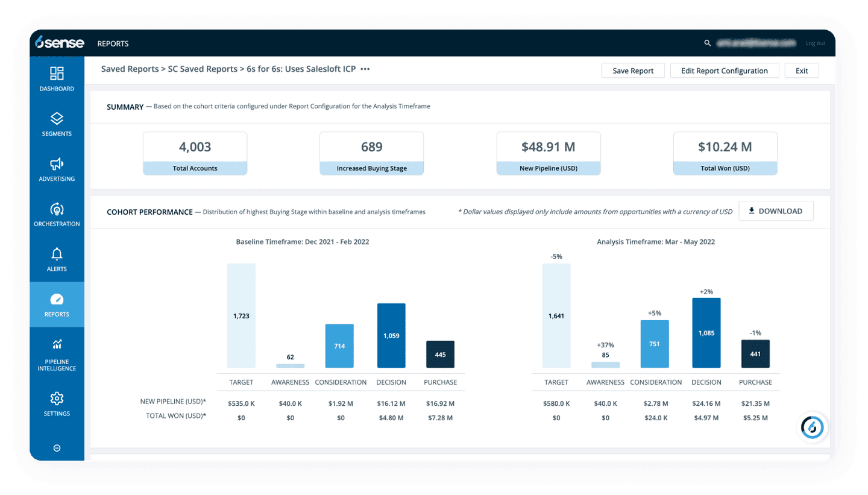Exit the report view
Image resolution: width=868 pixels, height=495 pixels.
coord(801,71)
